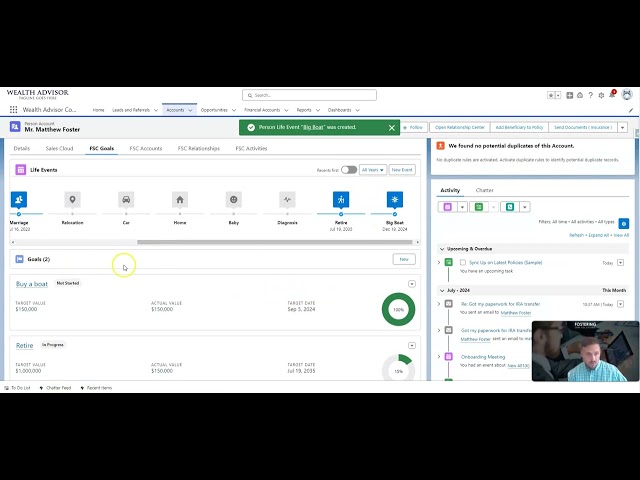Select the Home life event icon

tap(180, 200)
